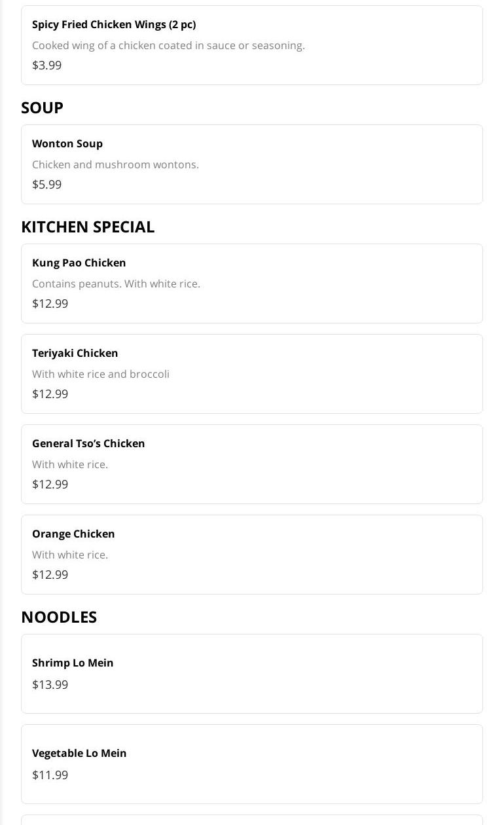Image resolution: width=504 pixels, height=825 pixels.
Task: Open the Spicy Fried Chicken Wings item
Action: tap(114, 25)
